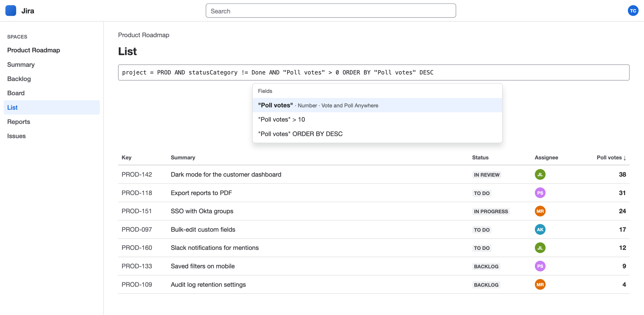Choose the "Poll votes" Number field suggestion
This screenshot has height=315, width=644.
pos(377,105)
